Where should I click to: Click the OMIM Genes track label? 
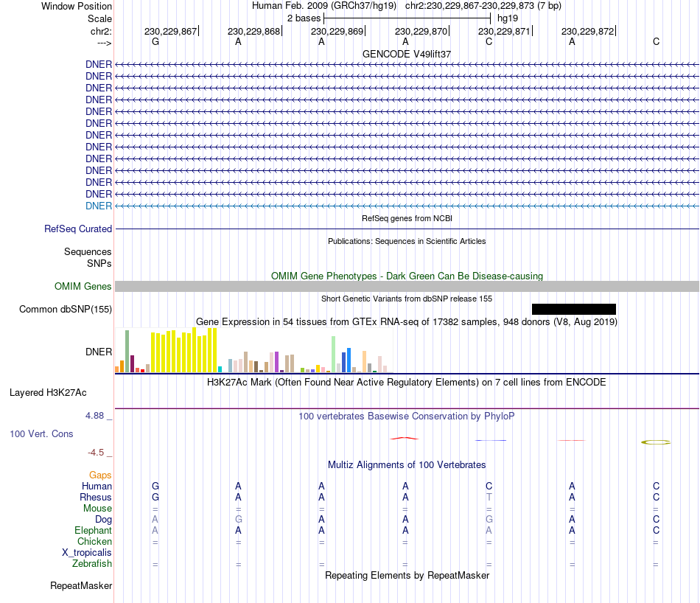coord(83,286)
